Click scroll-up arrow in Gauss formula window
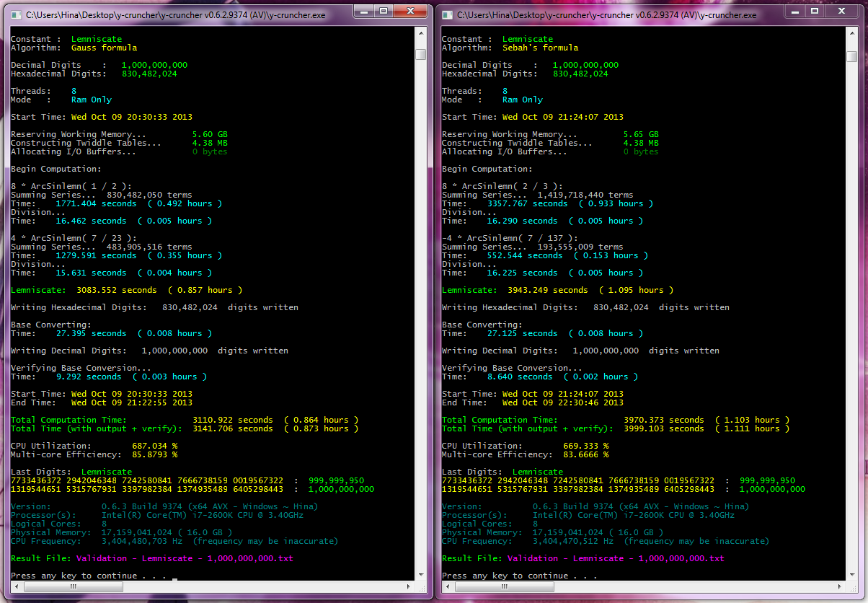 [x=420, y=35]
